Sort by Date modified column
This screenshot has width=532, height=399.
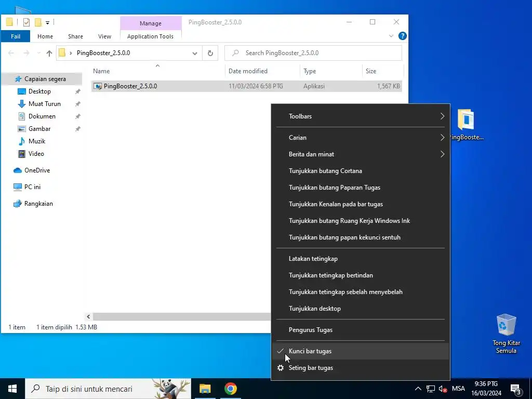coord(262,71)
